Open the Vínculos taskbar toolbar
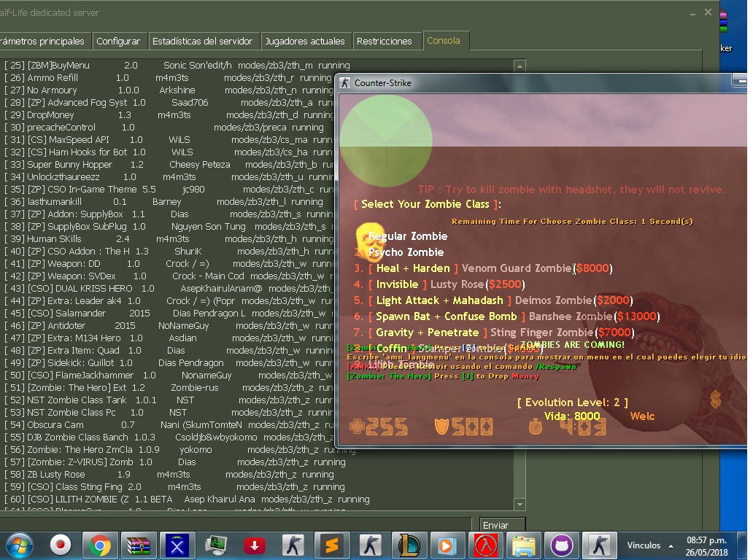 (x=644, y=545)
